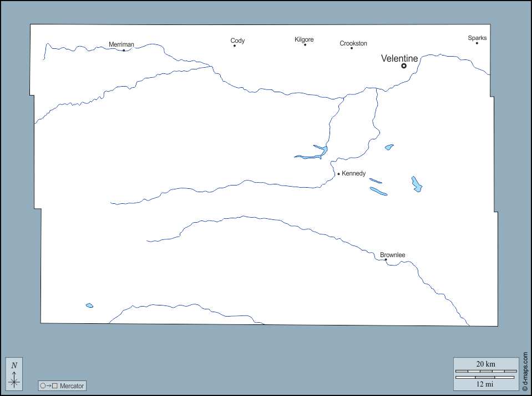Select the Brownlee town name label

[x=393, y=255]
